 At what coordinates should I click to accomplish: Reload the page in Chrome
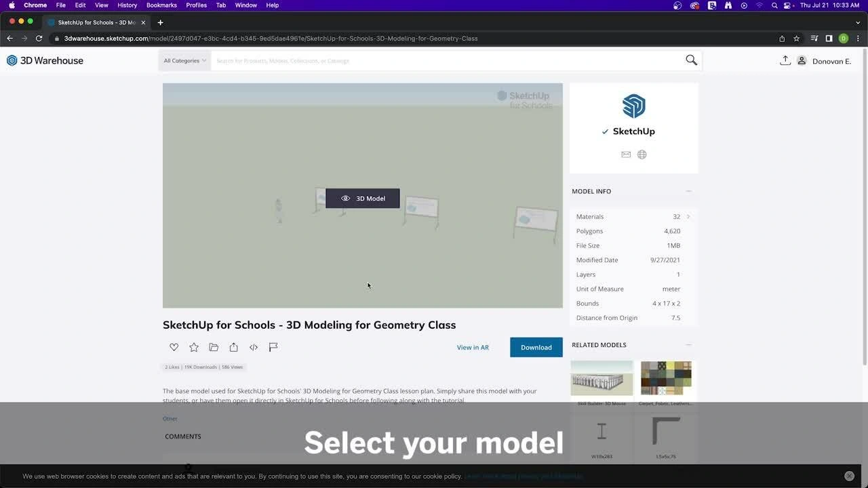point(39,39)
